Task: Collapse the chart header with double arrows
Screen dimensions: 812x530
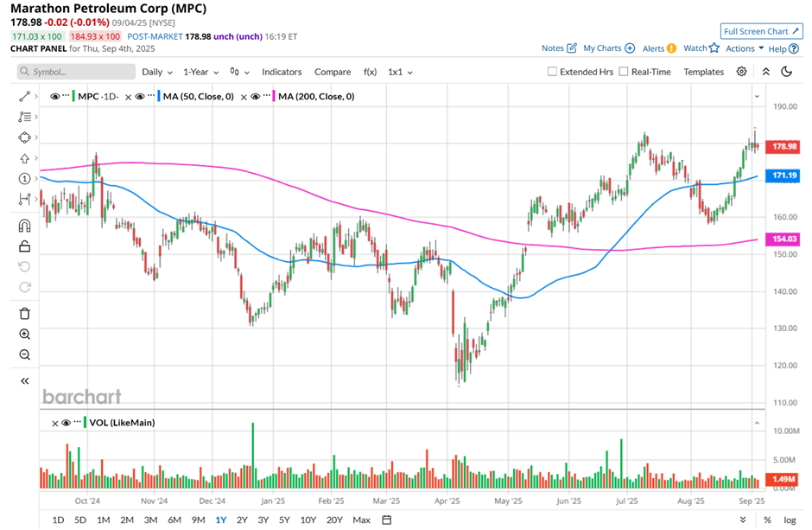Action: coord(766,72)
